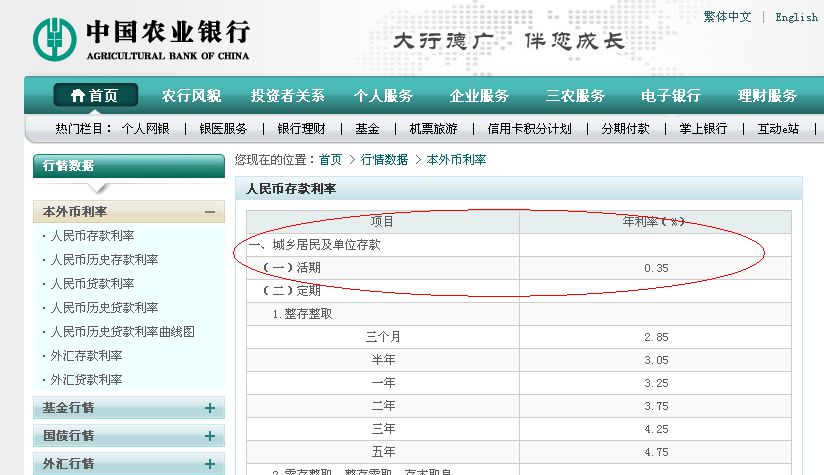Open 人民币历史贷款利率曲线图 sidebar item
This screenshot has height=475, width=824.
[122, 332]
